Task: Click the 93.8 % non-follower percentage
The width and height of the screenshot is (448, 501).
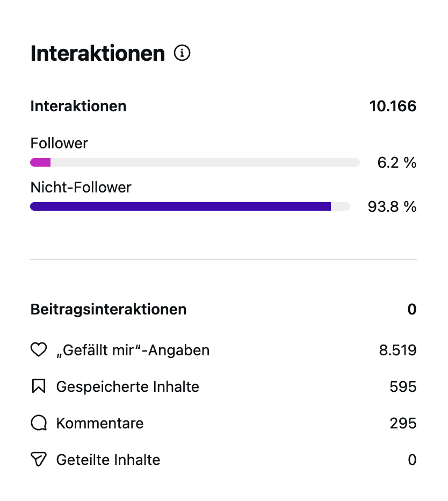Action: coord(392,206)
